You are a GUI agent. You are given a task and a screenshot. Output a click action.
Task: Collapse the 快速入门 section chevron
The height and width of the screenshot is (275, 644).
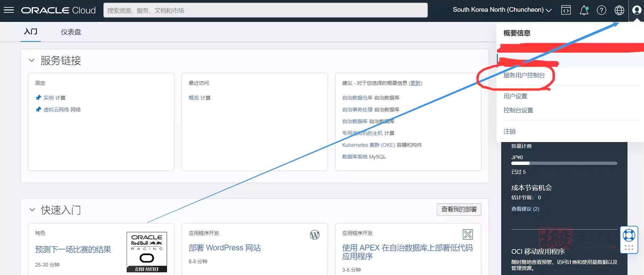32,210
